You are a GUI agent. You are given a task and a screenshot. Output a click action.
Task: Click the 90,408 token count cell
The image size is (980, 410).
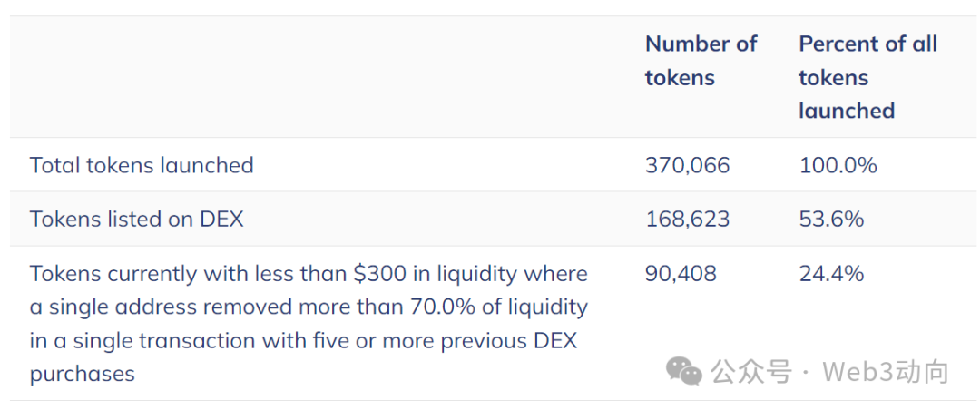click(681, 273)
